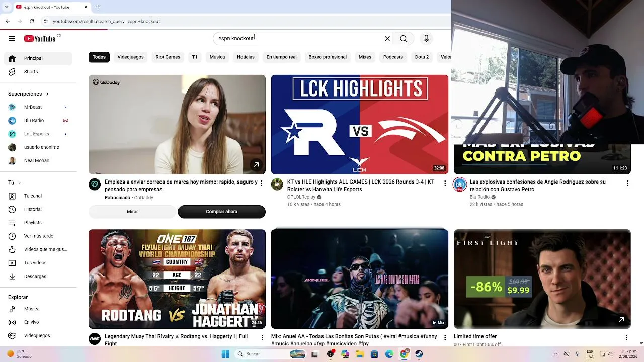
Task: Open the MrBeast subscription channel
Action: (x=38, y=107)
